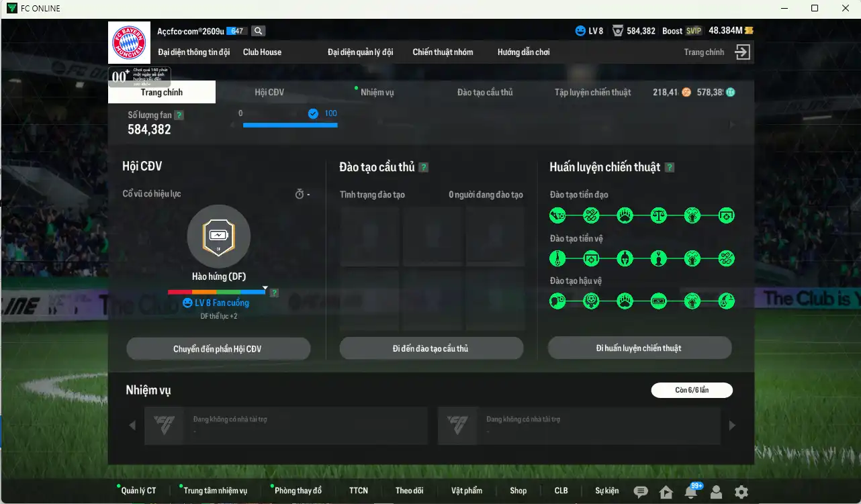Click the scales icon in Đào tạo tiền đạo
The height and width of the screenshot is (504, 861).
[659, 216]
